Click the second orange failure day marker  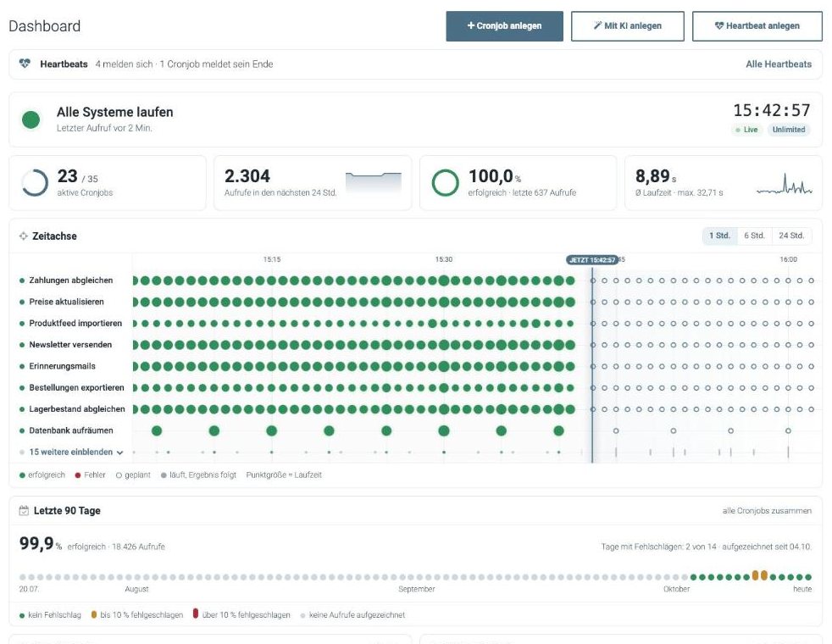[x=764, y=575]
